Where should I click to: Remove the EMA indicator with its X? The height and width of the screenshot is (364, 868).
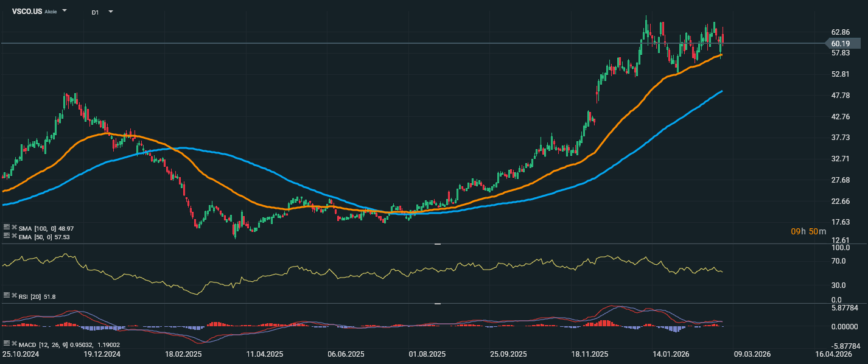click(x=13, y=235)
